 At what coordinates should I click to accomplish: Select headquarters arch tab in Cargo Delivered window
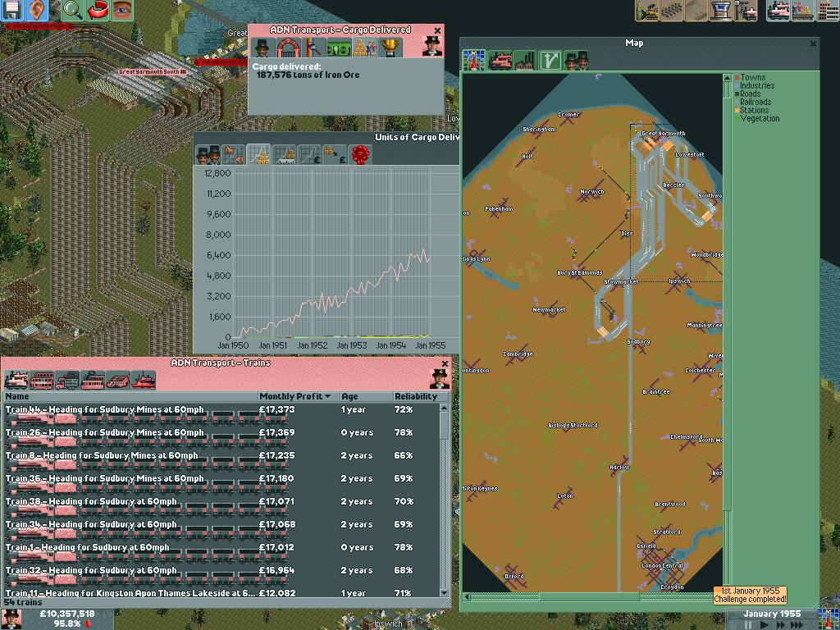pos(288,48)
